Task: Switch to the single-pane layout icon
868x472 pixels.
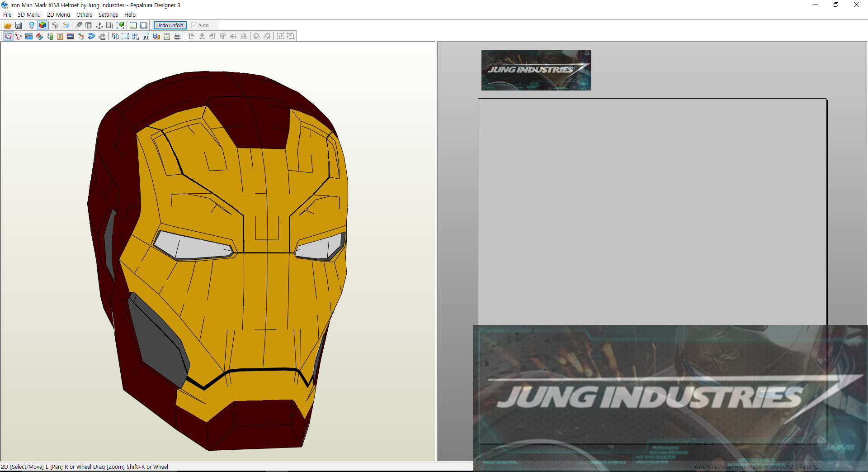Action: [x=144, y=25]
